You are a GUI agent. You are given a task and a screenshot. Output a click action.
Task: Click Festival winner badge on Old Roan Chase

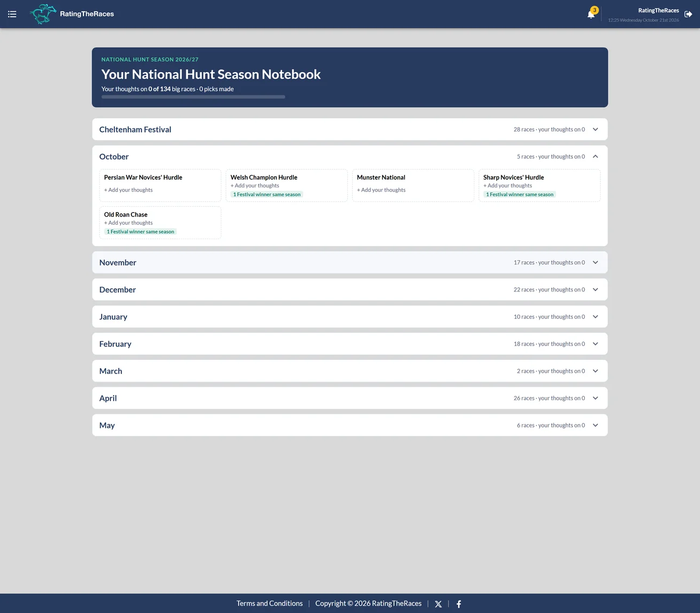coord(140,232)
